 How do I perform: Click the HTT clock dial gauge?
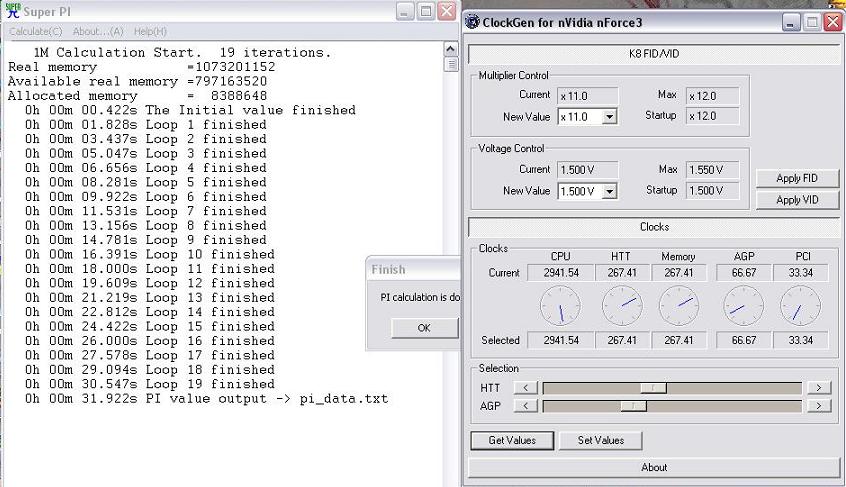click(x=622, y=306)
